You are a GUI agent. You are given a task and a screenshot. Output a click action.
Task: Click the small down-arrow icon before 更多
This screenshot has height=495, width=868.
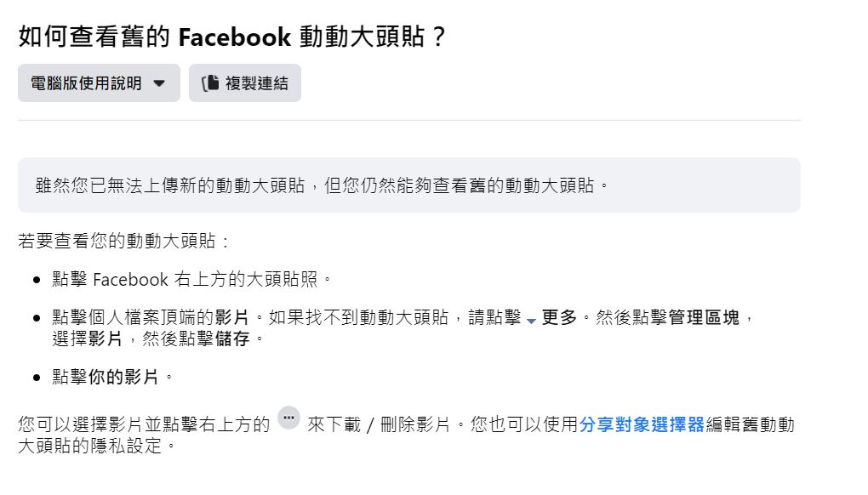click(531, 321)
